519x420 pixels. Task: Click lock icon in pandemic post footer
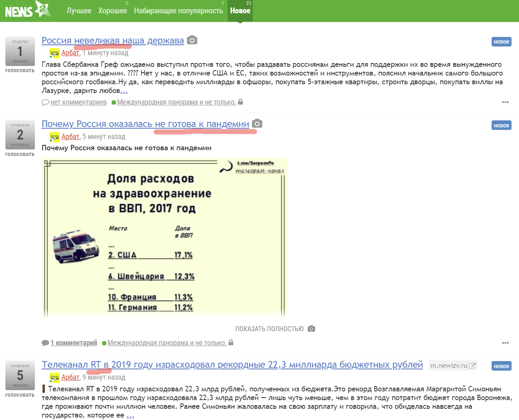(231, 342)
